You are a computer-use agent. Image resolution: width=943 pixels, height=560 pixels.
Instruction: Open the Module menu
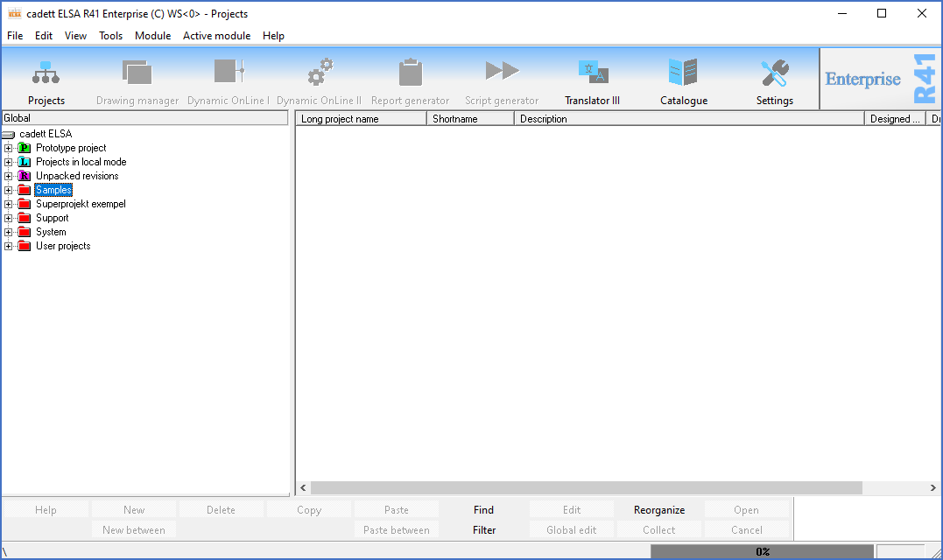[152, 36]
